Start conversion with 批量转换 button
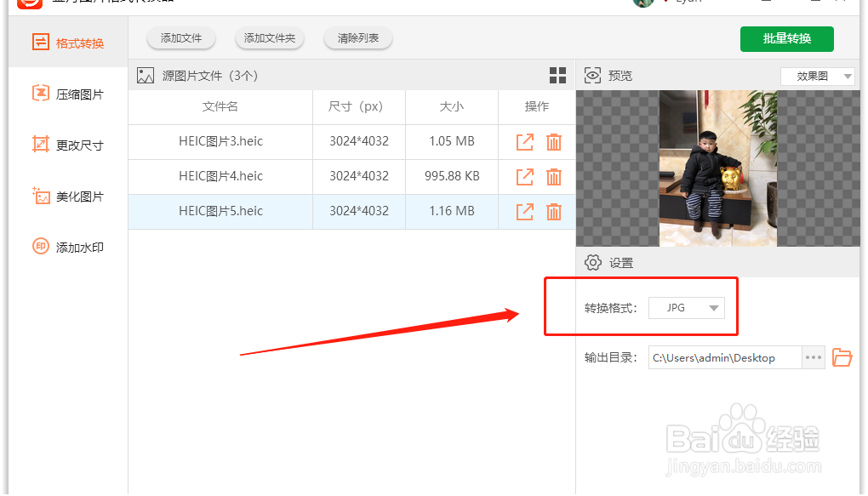This screenshot has width=868, height=496. (786, 39)
